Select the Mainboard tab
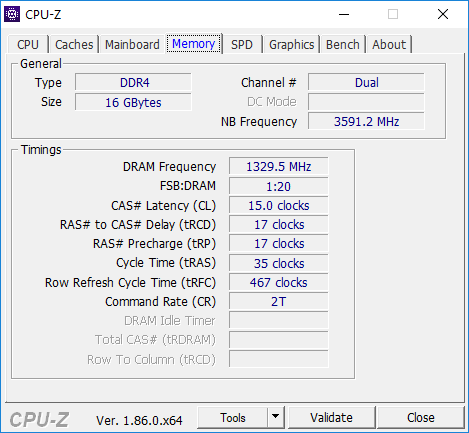The height and width of the screenshot is (433, 469). (132, 44)
